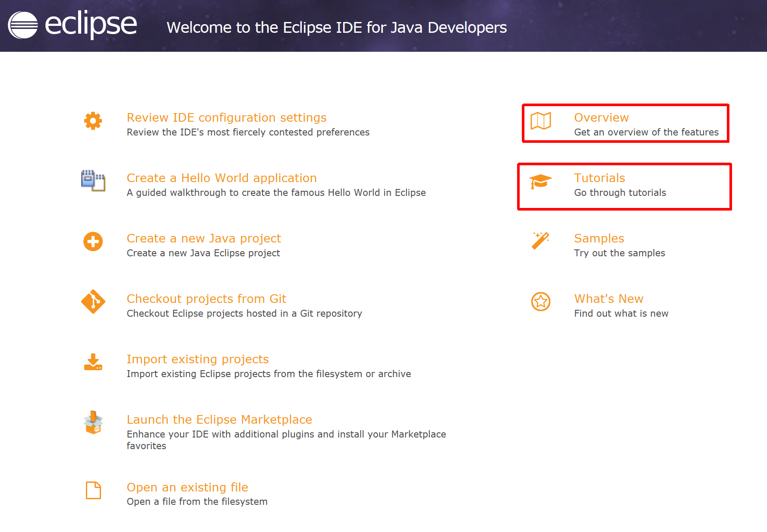
Task: Choose Import existing projects
Action: (x=198, y=359)
